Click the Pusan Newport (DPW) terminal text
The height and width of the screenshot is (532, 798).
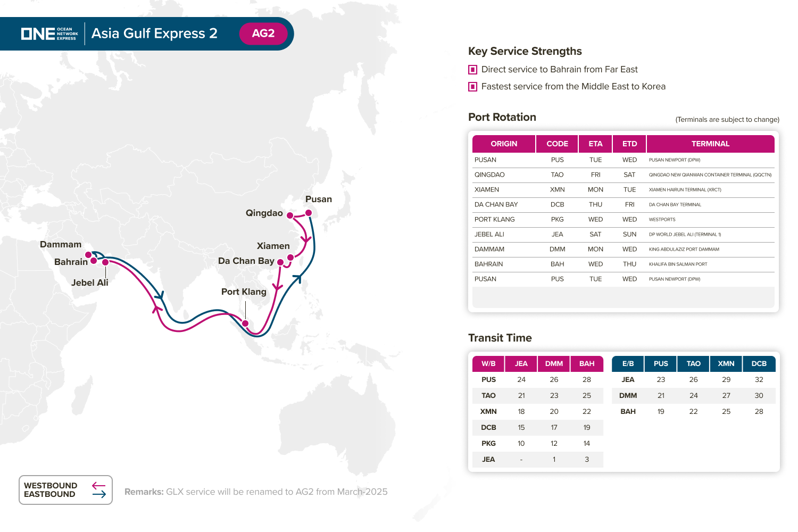tap(675, 160)
